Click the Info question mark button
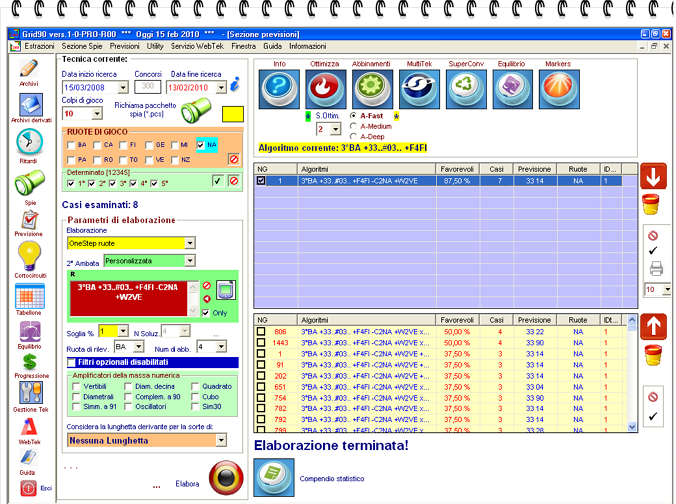676x504 pixels. coord(279,89)
